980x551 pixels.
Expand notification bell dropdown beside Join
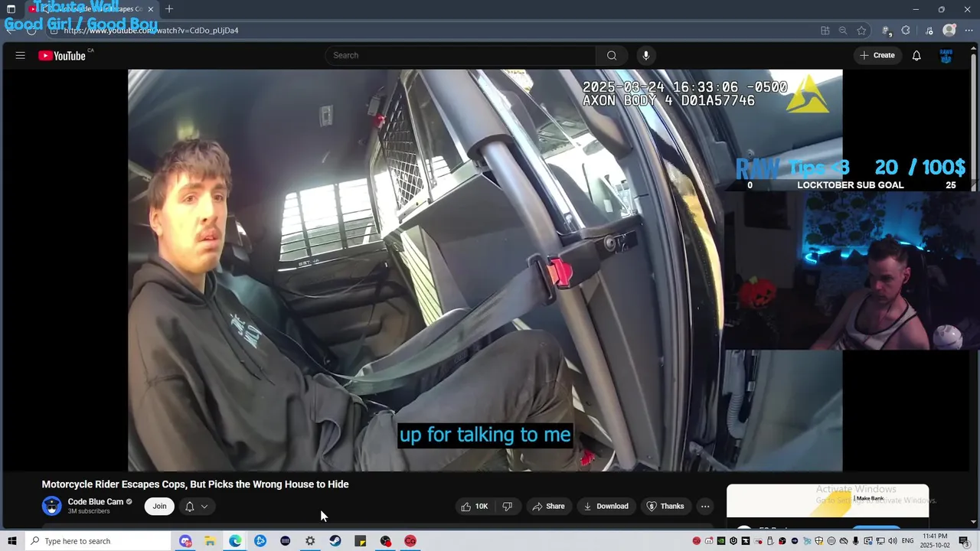coord(196,506)
